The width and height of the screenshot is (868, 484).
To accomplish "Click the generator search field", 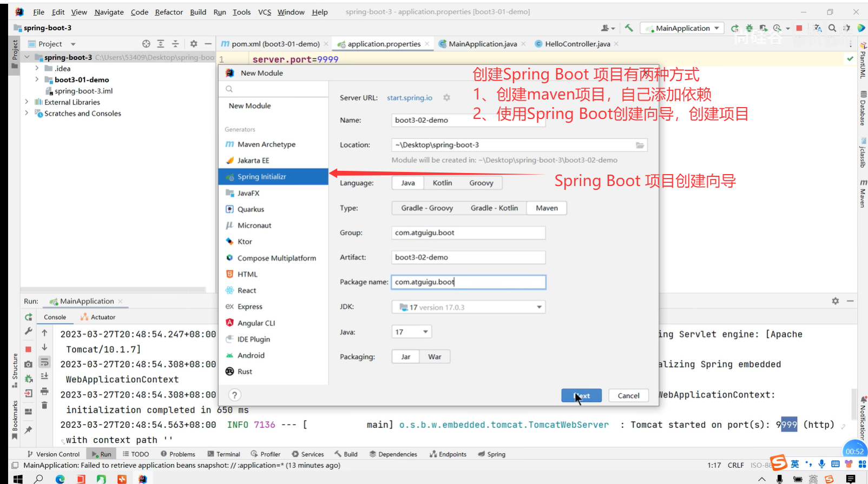I will tap(273, 89).
